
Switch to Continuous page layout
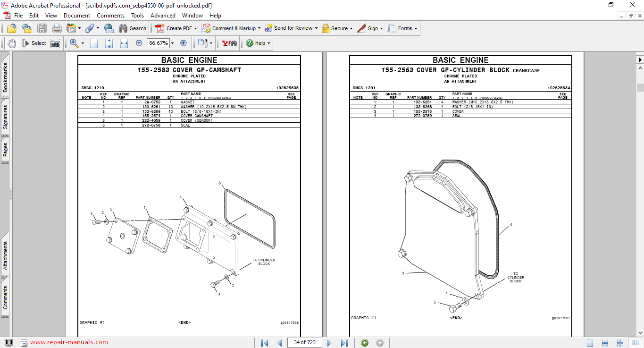604,343
